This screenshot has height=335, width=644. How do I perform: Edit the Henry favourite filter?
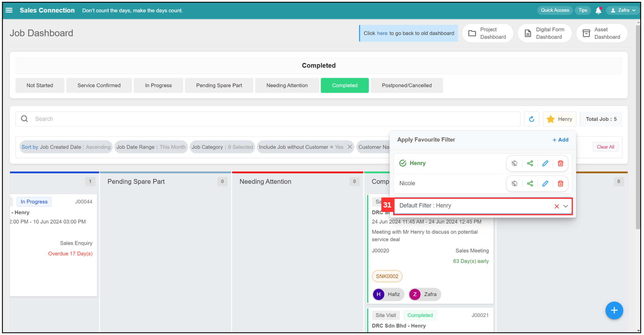(x=545, y=163)
